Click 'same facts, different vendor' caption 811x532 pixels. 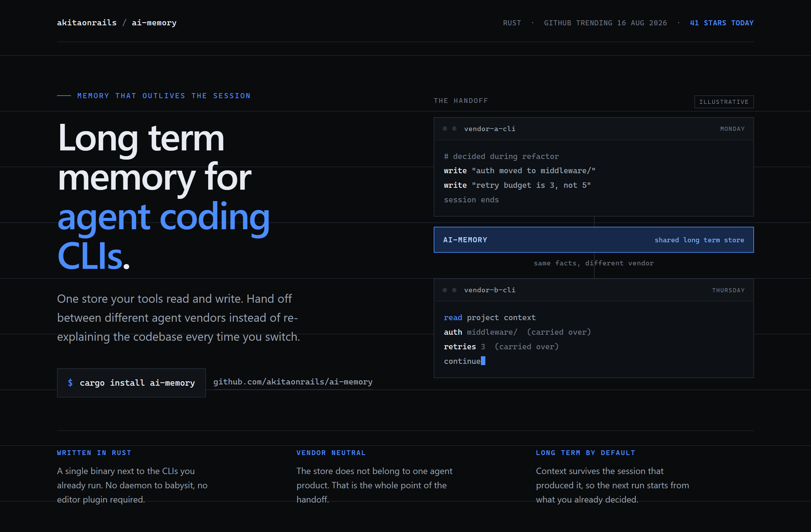coord(594,263)
